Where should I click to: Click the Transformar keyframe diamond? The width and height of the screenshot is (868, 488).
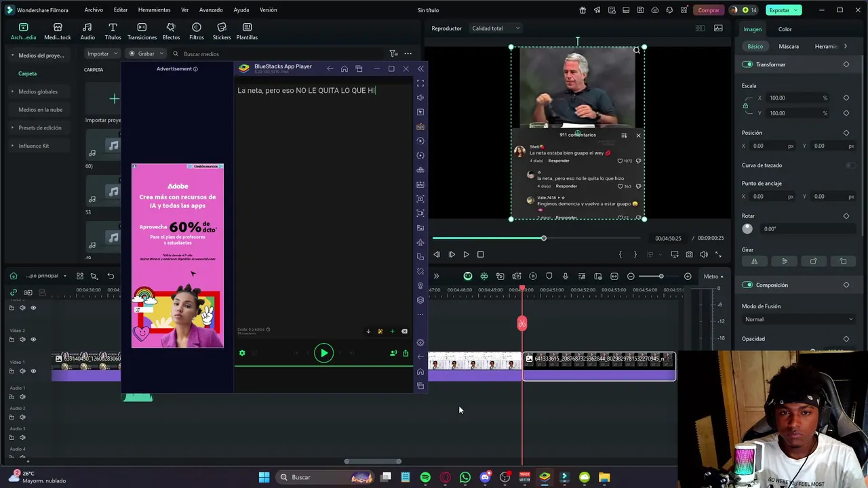point(846,64)
